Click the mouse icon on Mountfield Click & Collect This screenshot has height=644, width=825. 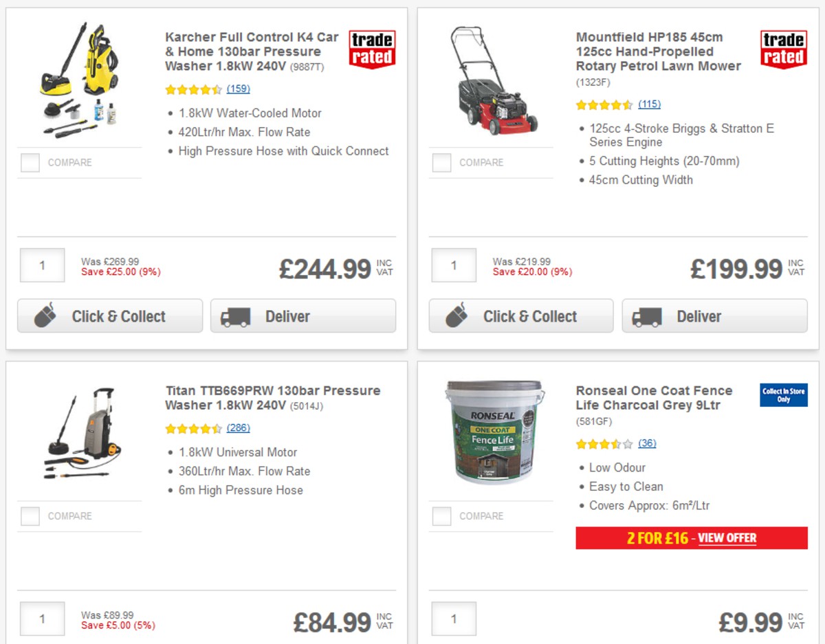[x=456, y=315]
